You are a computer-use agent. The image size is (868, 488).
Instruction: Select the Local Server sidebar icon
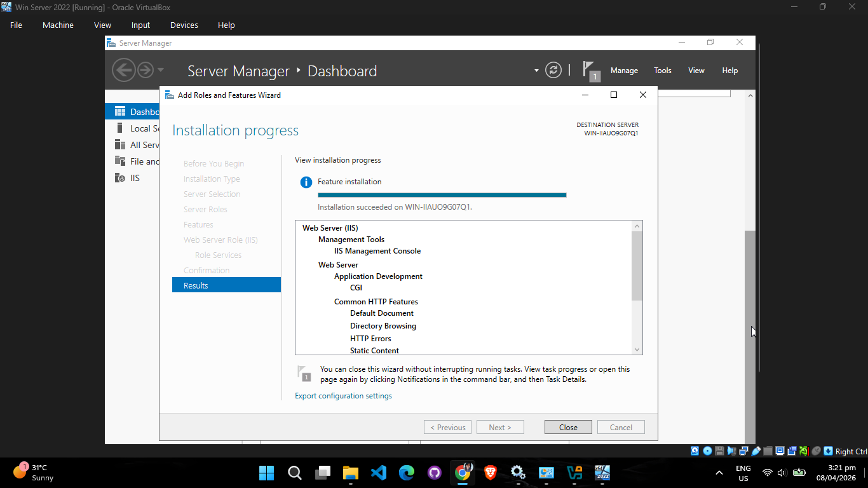(120, 128)
